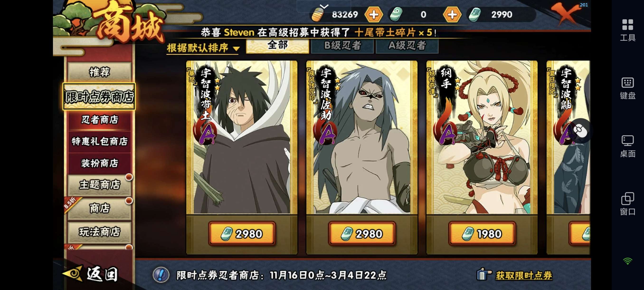Switch to the B级忍者 tab
Image resolution: width=644 pixels, height=290 pixels.
342,46
